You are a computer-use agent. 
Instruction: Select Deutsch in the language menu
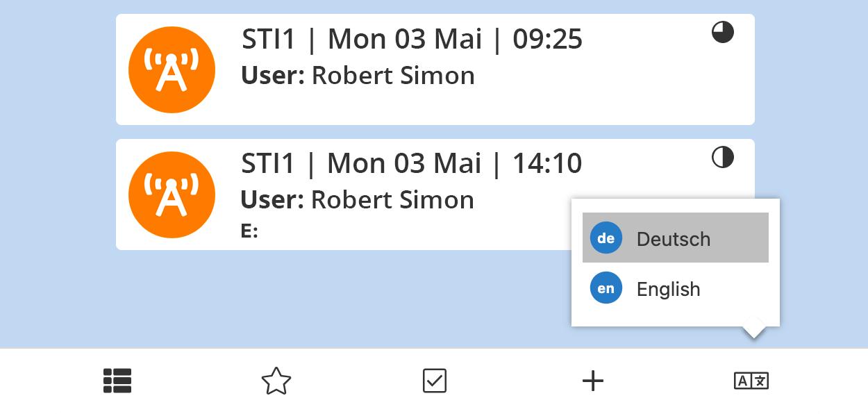[676, 238]
